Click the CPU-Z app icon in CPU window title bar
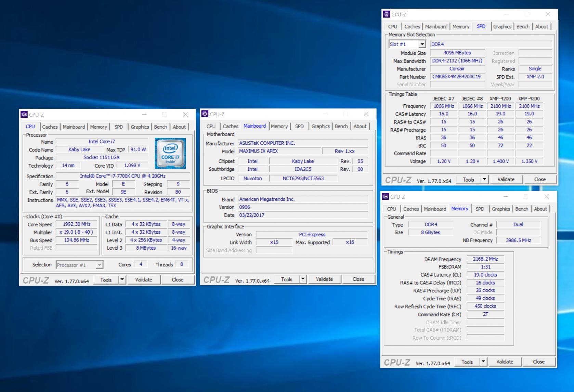The height and width of the screenshot is (392, 574). coord(24,115)
